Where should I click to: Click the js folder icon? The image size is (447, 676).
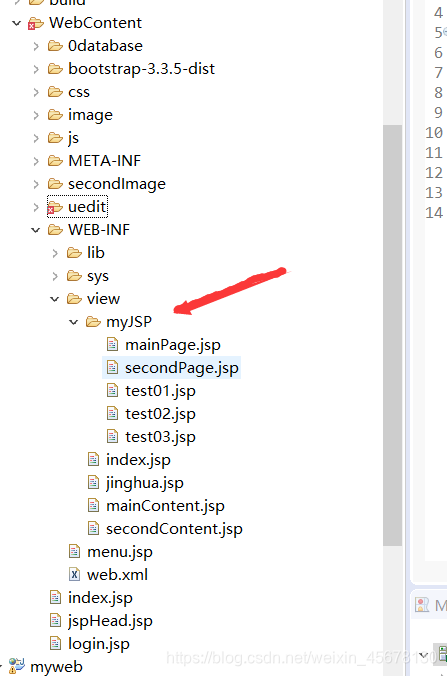point(55,138)
